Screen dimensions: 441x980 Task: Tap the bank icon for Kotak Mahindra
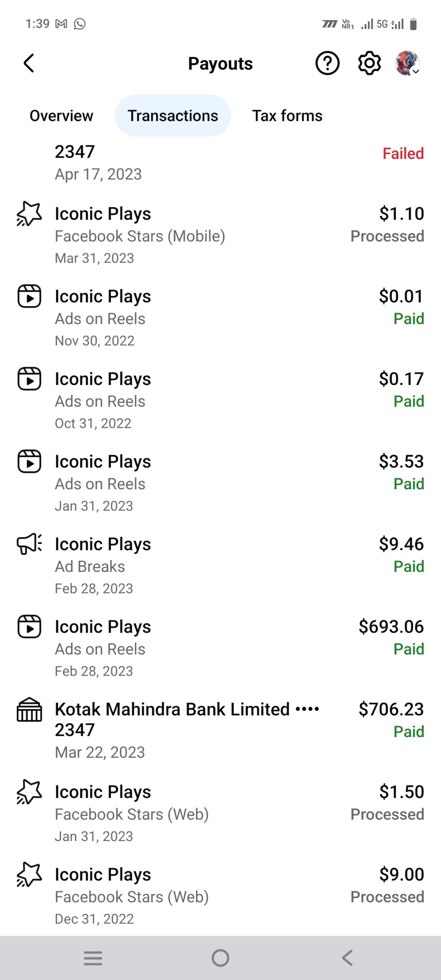pyautogui.click(x=29, y=710)
